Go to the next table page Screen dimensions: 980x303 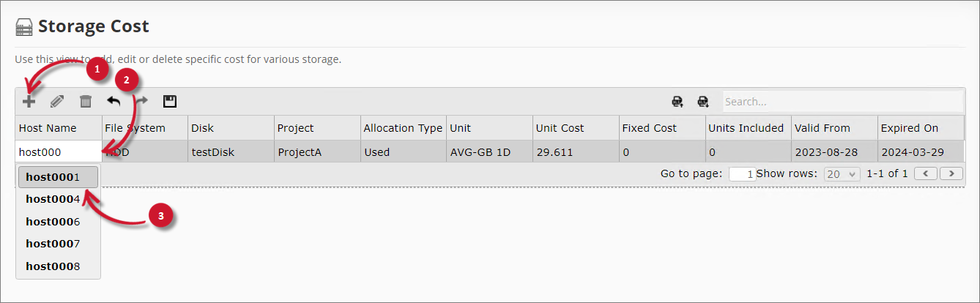coord(951,173)
